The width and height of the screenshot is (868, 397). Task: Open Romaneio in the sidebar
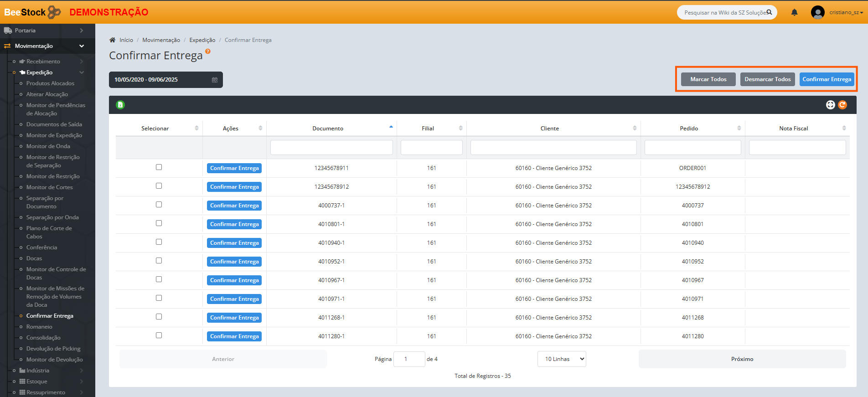click(39, 327)
